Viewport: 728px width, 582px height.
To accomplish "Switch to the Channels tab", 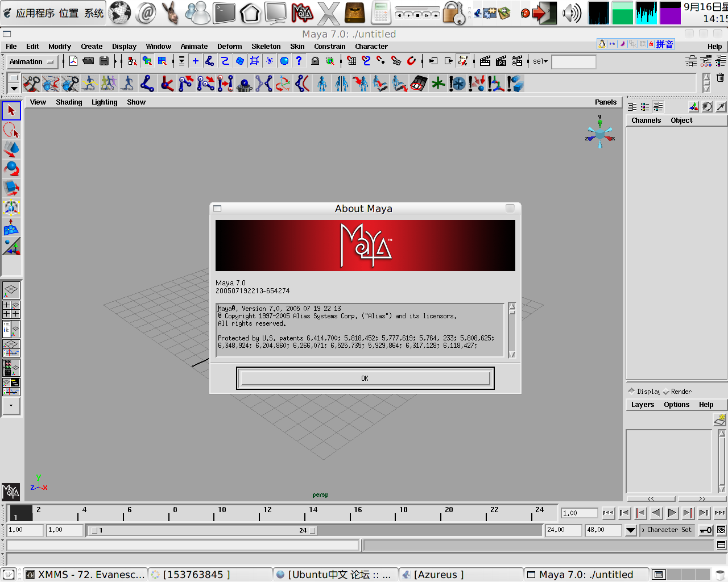I will pos(646,120).
